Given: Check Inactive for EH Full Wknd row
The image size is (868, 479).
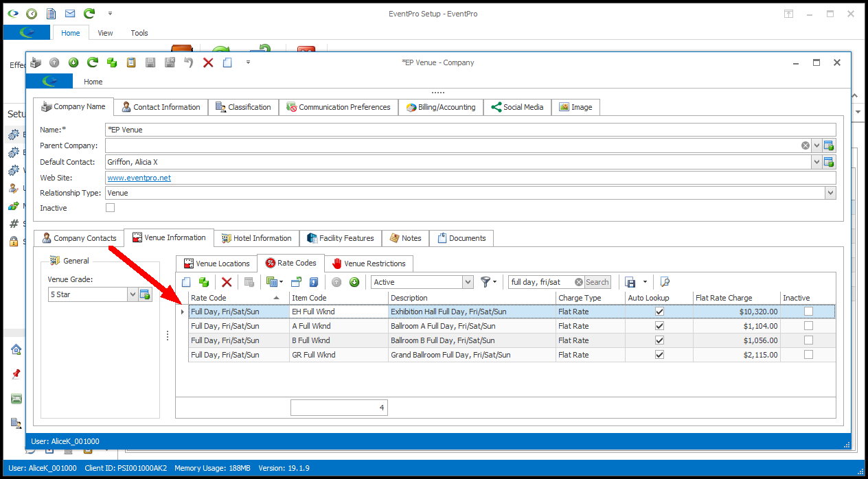Looking at the screenshot, I should pyautogui.click(x=808, y=312).
